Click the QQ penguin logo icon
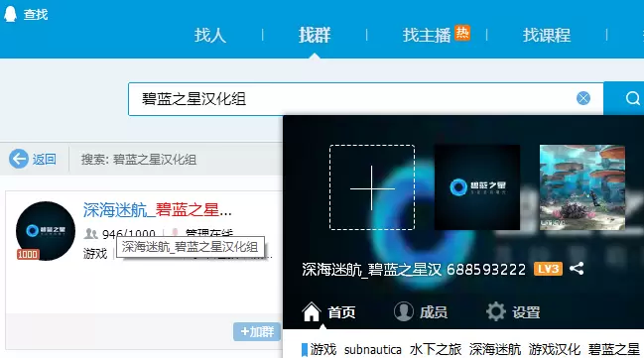 click(10, 14)
